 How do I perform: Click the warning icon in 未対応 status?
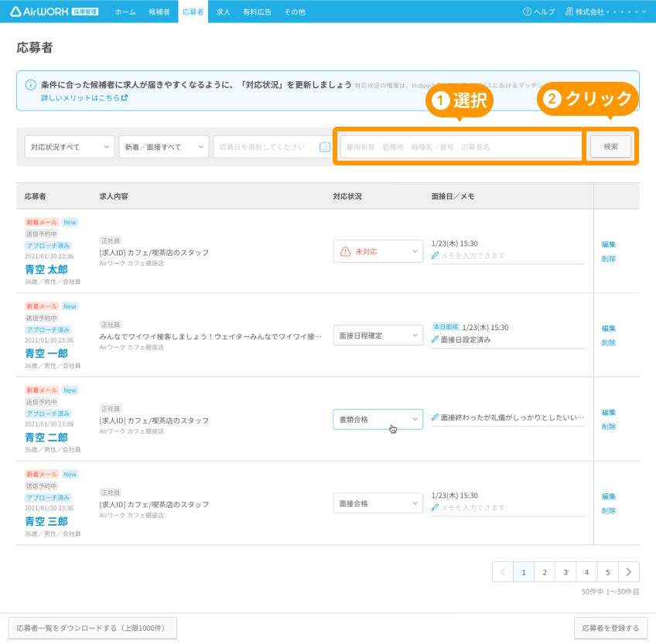click(345, 251)
